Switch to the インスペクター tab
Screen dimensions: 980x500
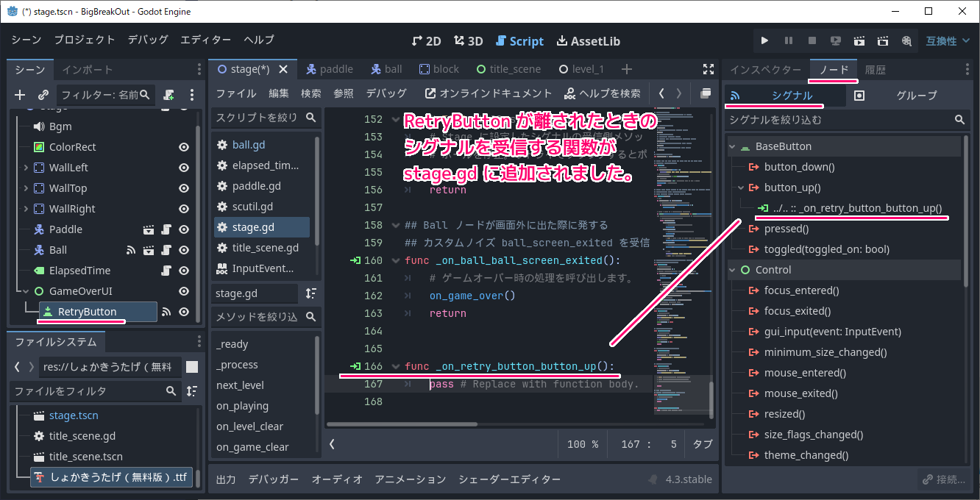point(765,69)
